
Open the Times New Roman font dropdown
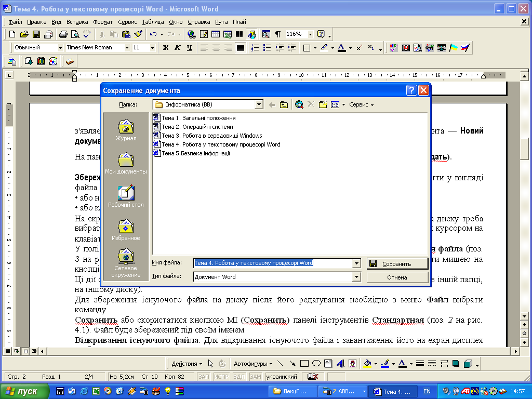point(127,48)
